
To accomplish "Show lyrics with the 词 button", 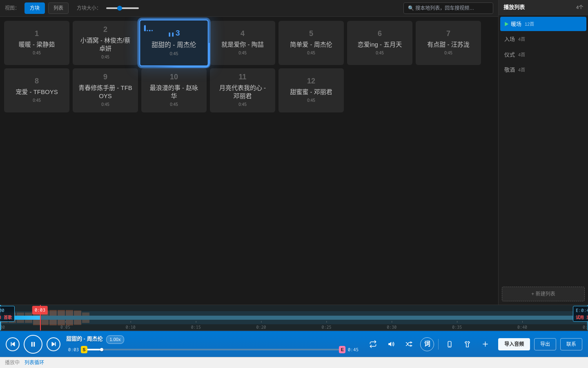I will point(427,344).
